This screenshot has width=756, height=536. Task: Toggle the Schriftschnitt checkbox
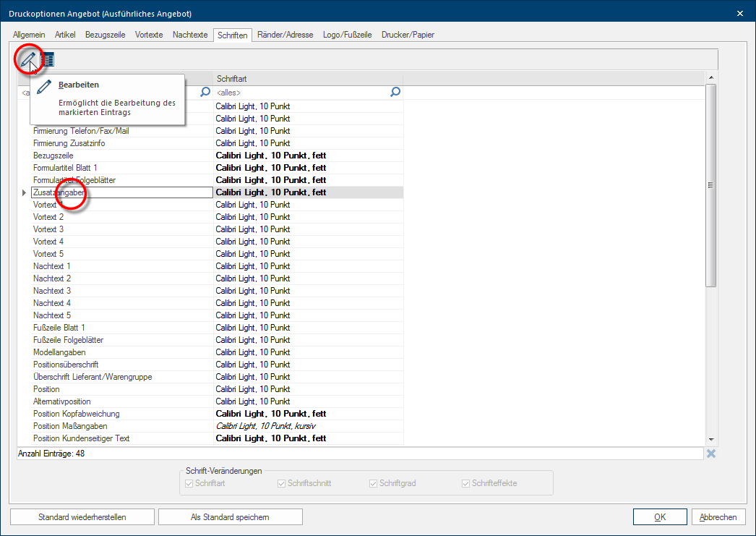282,483
